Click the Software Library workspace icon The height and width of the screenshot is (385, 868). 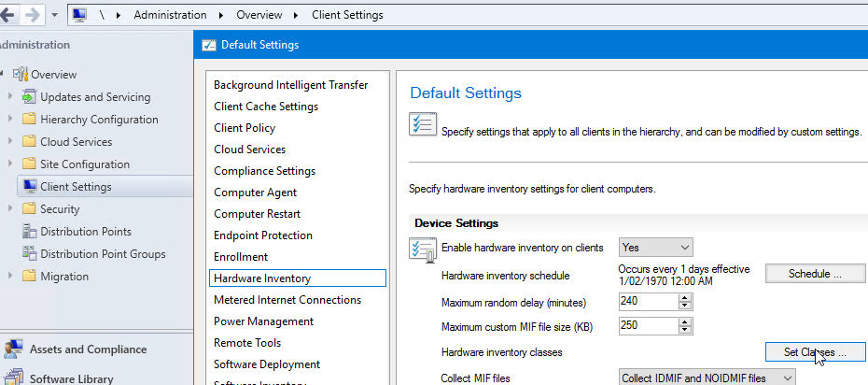(13, 378)
